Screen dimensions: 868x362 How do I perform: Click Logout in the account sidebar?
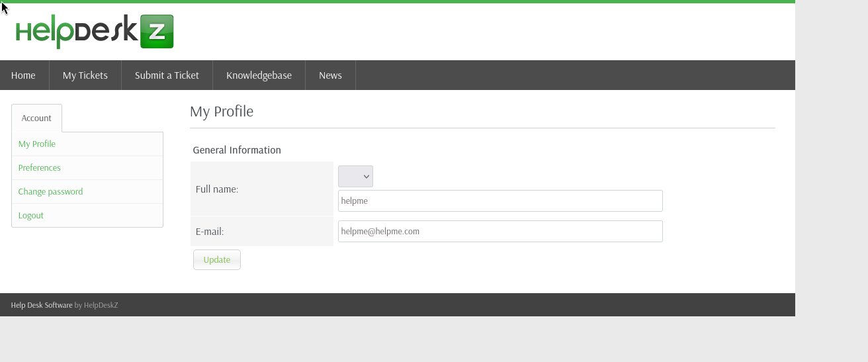tap(31, 216)
